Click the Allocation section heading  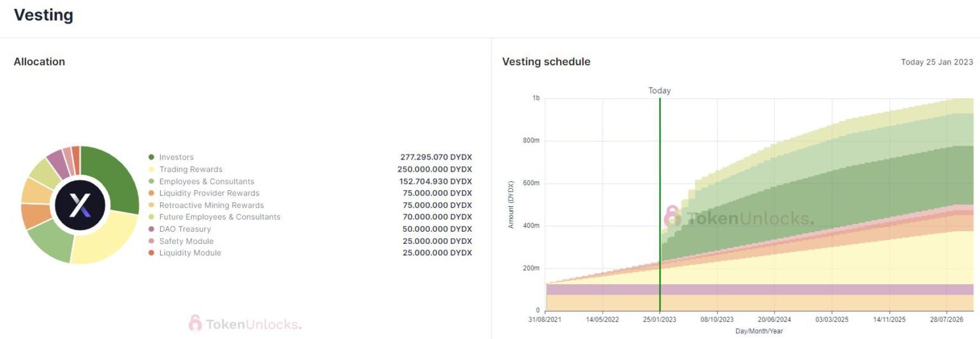coord(40,62)
